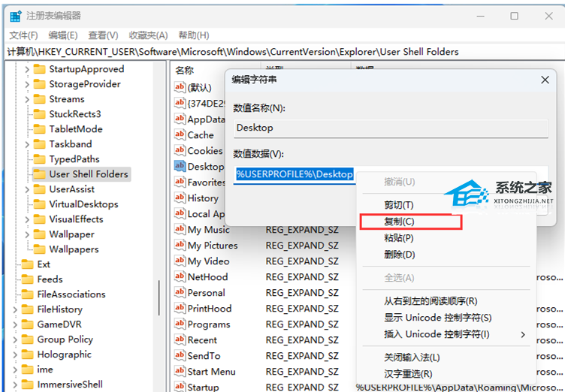This screenshot has width=565, height=392.
Task: Open the 文件(F) menu
Action: click(x=23, y=35)
